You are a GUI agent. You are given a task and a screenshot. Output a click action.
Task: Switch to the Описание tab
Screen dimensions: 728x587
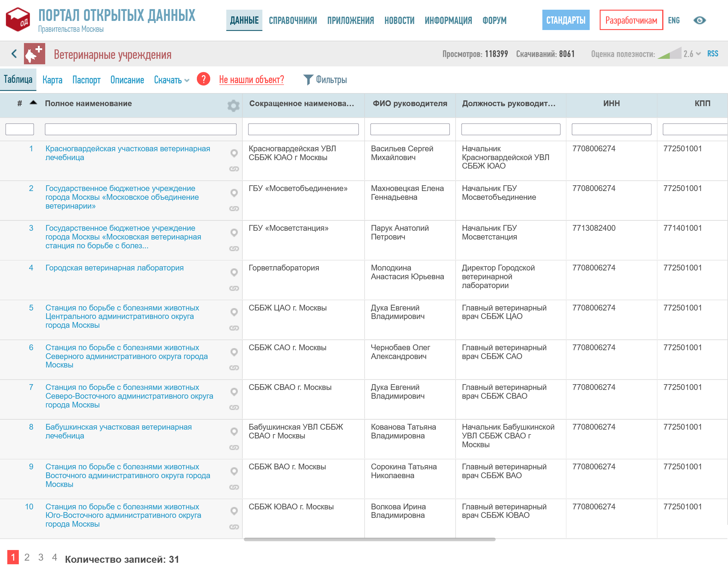click(x=127, y=80)
